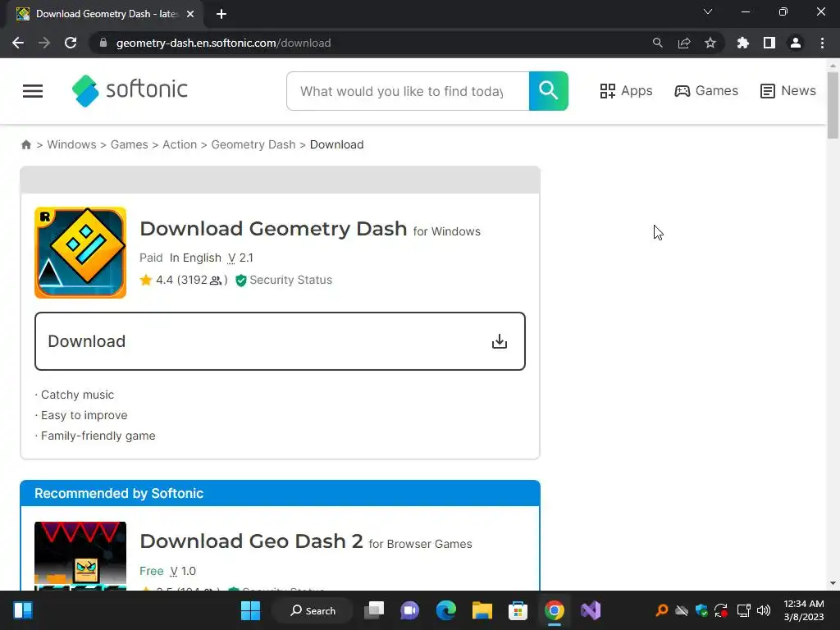840x630 pixels.
Task: Click the taskbar Search box
Action: [x=313, y=610]
